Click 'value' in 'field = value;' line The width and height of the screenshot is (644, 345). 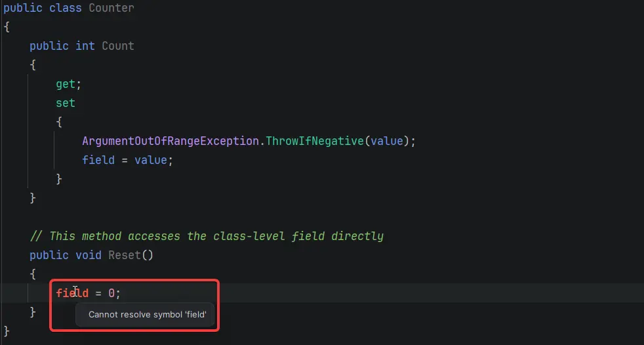[151, 160]
